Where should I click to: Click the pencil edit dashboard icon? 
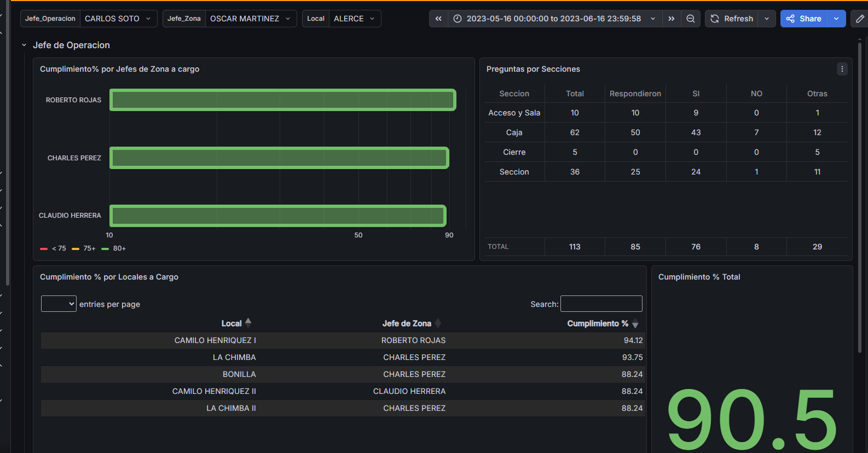point(860,19)
